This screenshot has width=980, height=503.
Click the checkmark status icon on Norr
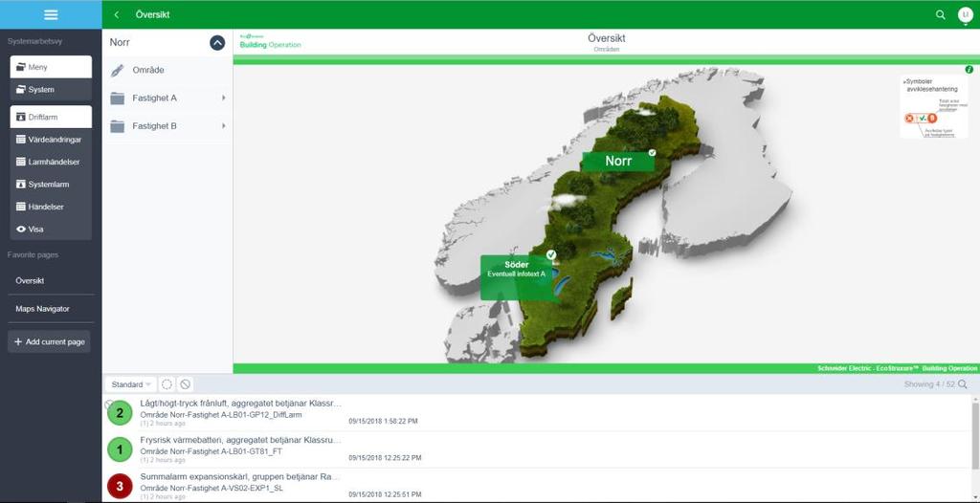point(653,152)
